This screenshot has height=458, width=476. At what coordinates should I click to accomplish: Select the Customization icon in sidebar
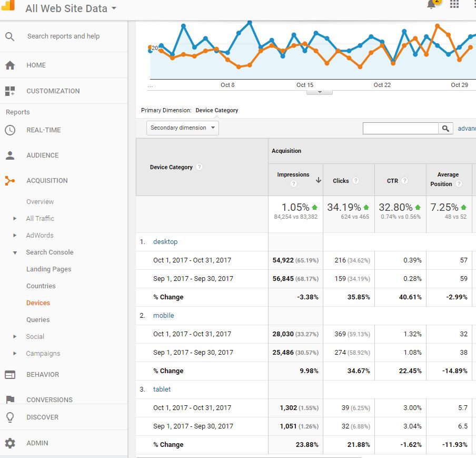pyautogui.click(x=11, y=91)
